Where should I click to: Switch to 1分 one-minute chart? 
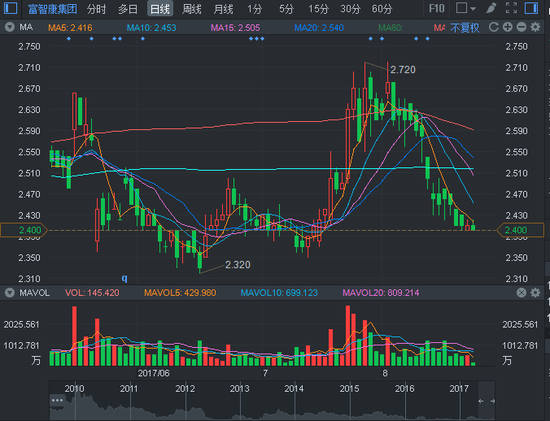[254, 9]
